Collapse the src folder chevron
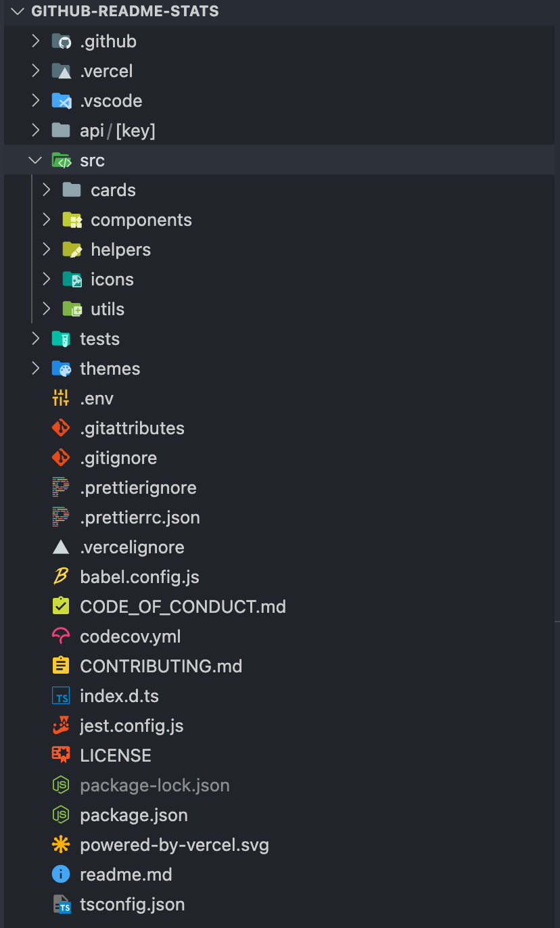The image size is (560, 928). click(x=35, y=160)
